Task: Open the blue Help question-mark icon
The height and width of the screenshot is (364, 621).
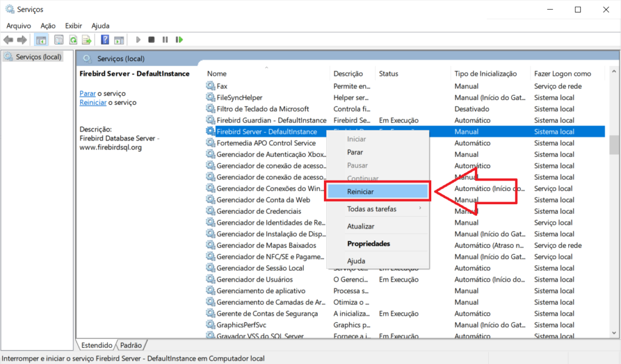Action: [x=105, y=40]
